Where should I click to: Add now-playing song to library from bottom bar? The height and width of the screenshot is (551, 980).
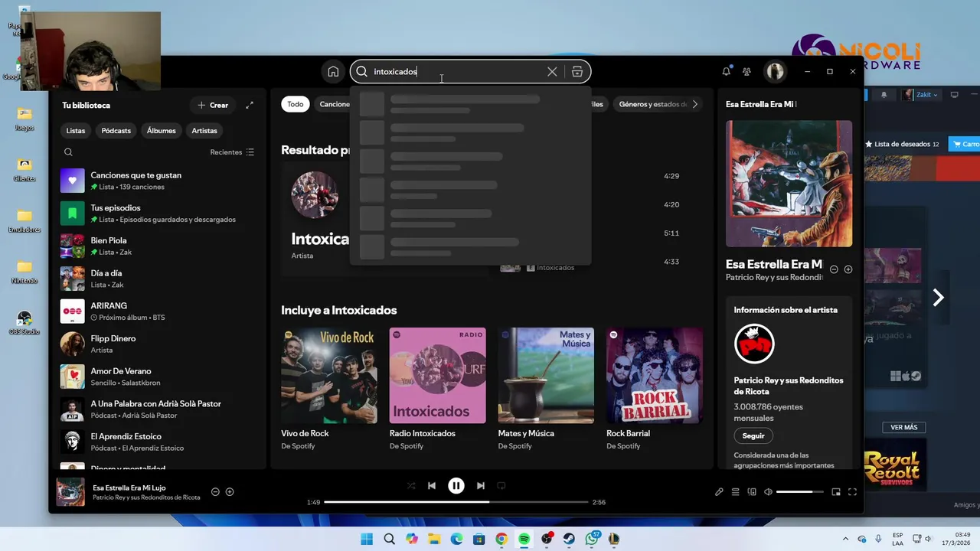[230, 492]
